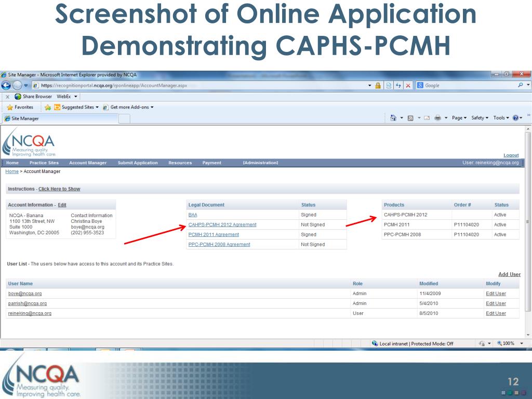Open the Safety menu dropdown
Viewport: 532px width, 399px height.
click(x=480, y=118)
